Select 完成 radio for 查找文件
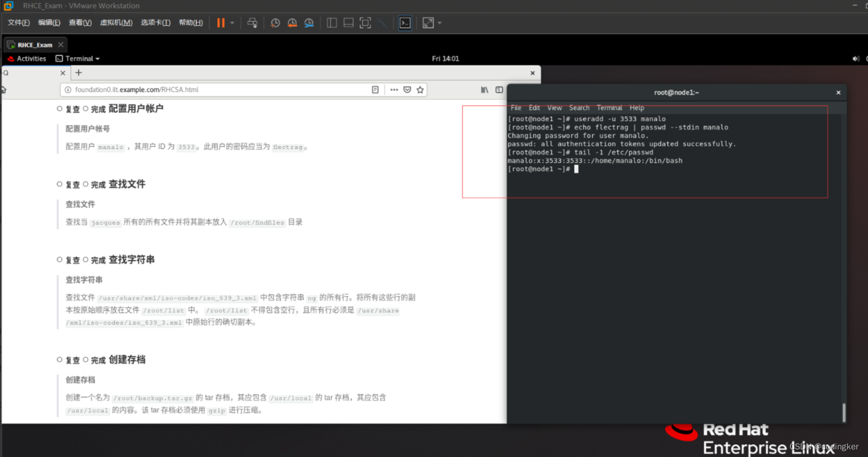 [85, 184]
